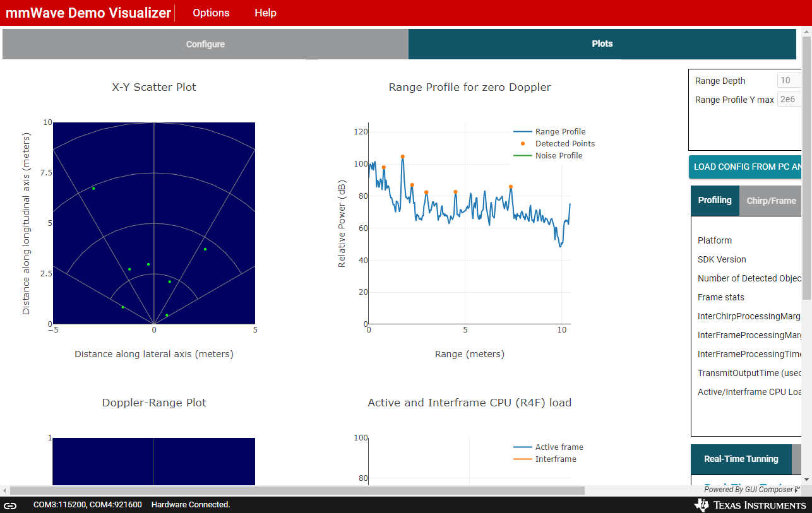Click Number of Detected Objects row

(x=749, y=278)
